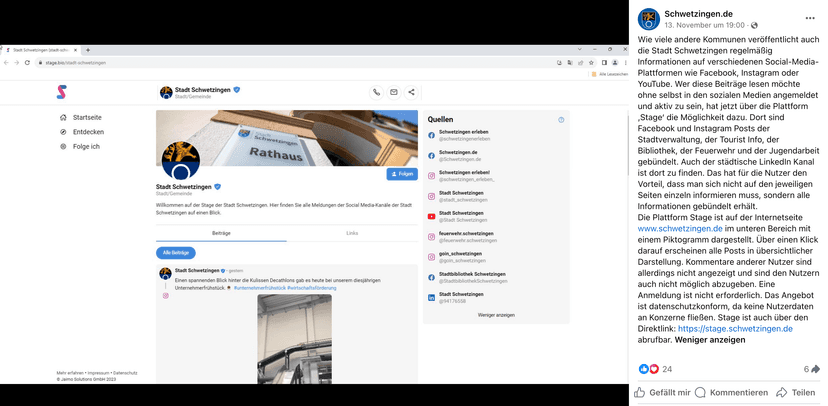Click the round coat-of-arms profile picture
This screenshot has height=406, width=828.
pyautogui.click(x=181, y=160)
